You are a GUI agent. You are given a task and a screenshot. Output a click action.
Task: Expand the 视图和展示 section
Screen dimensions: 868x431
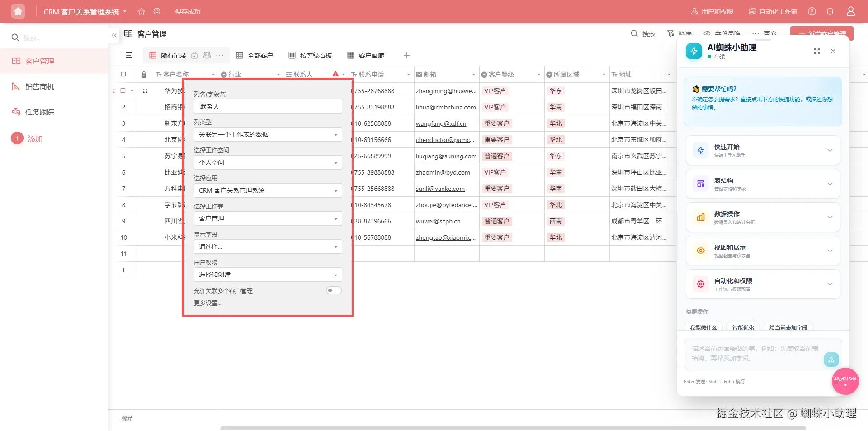[763, 251]
